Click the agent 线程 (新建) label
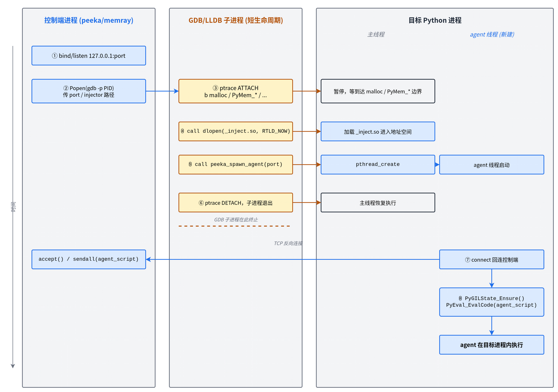This screenshot has width=558, height=392. (x=492, y=35)
